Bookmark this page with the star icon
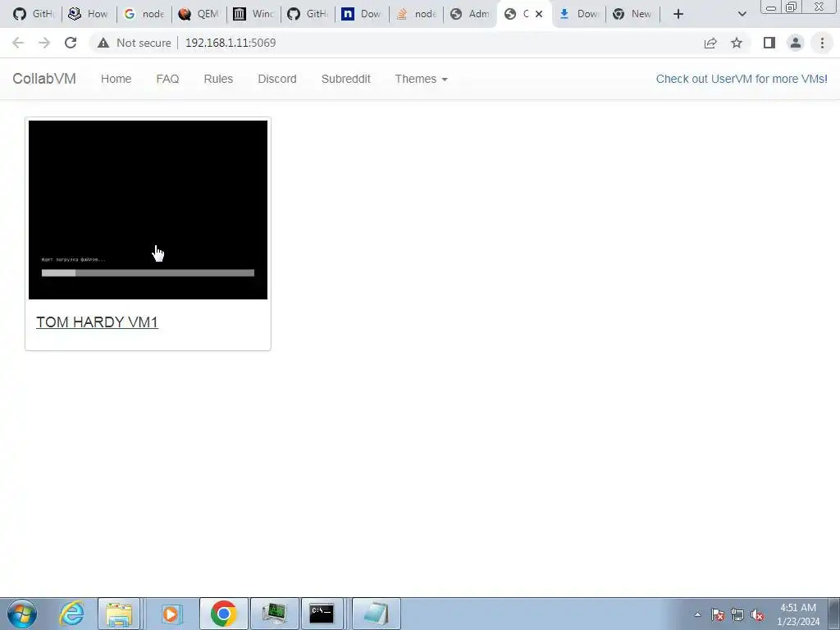Image resolution: width=840 pixels, height=630 pixels. 737,43
